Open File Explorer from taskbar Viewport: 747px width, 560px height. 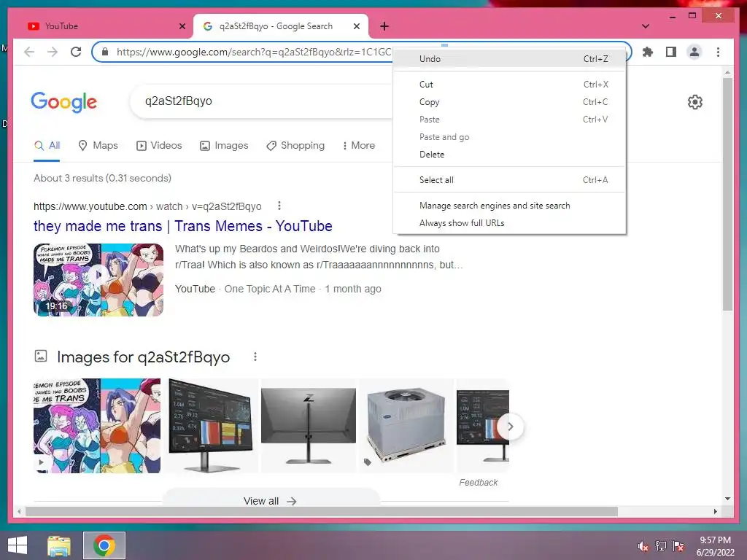click(x=59, y=545)
